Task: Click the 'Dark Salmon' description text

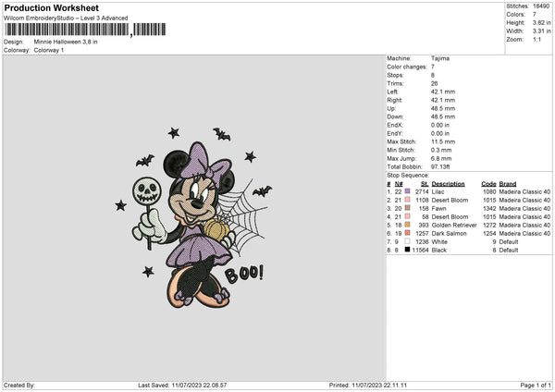Action: coord(450,234)
